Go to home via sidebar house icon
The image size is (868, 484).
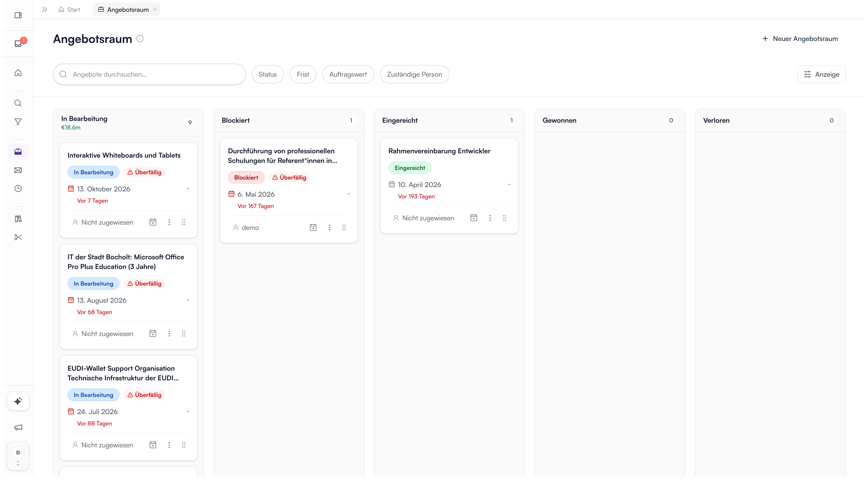point(18,73)
